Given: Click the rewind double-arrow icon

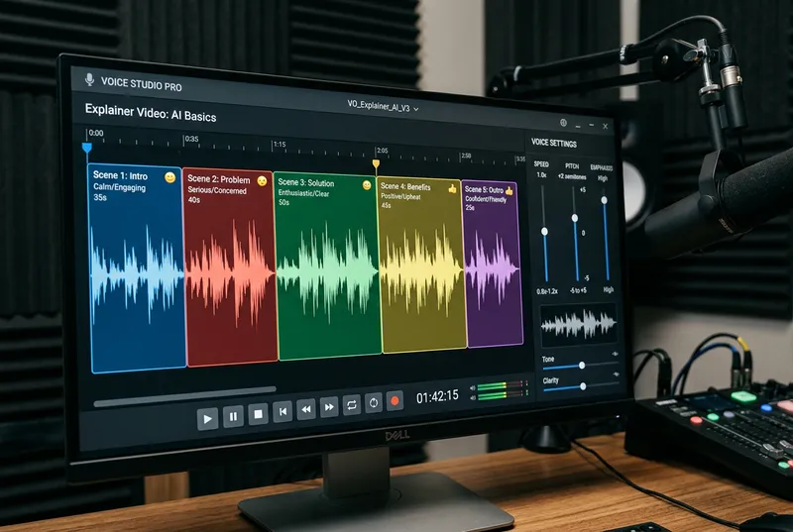Looking at the screenshot, I should pyautogui.click(x=306, y=408).
